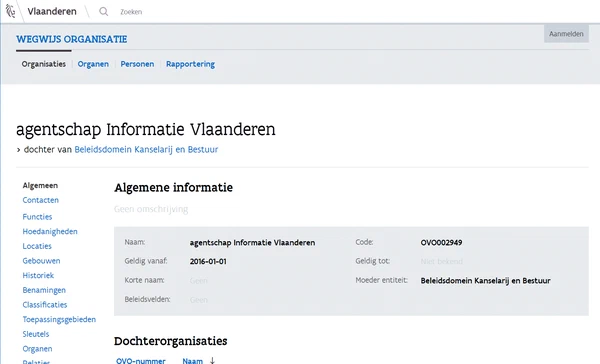Open Contacten in the side menu
The height and width of the screenshot is (364, 600).
point(41,200)
